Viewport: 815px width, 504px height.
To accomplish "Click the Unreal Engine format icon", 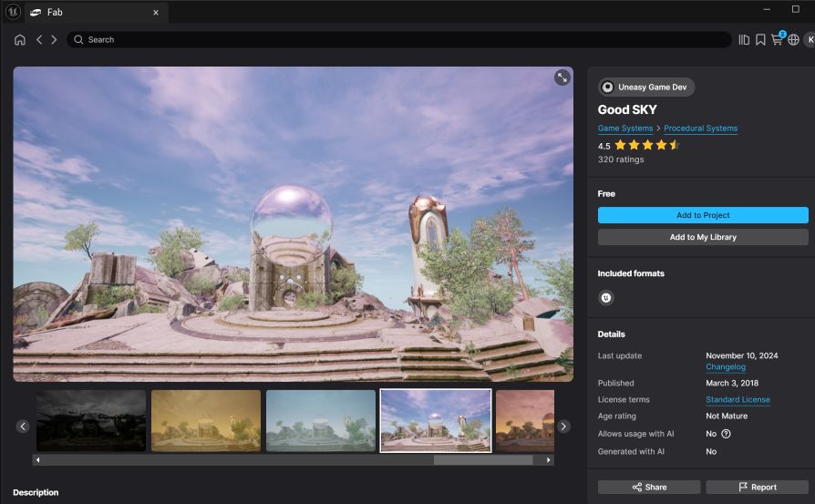I will point(606,297).
